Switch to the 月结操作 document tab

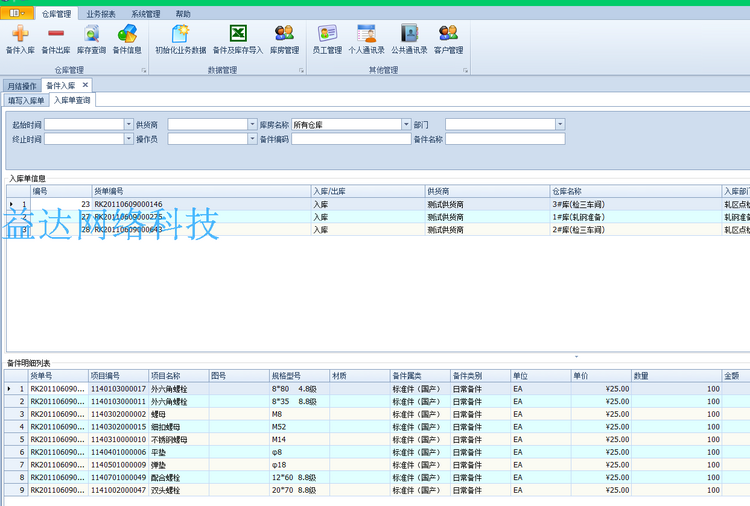click(x=22, y=86)
